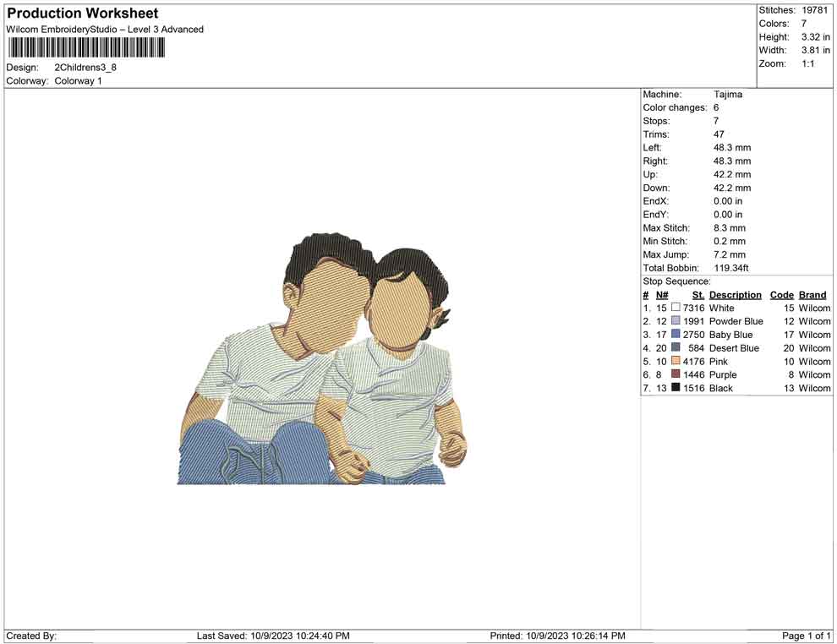Viewport: 837px width, 644px height.
Task: Click the 'Printed: 10/9/2023 10:26:14 PM' text
Action: (557, 636)
